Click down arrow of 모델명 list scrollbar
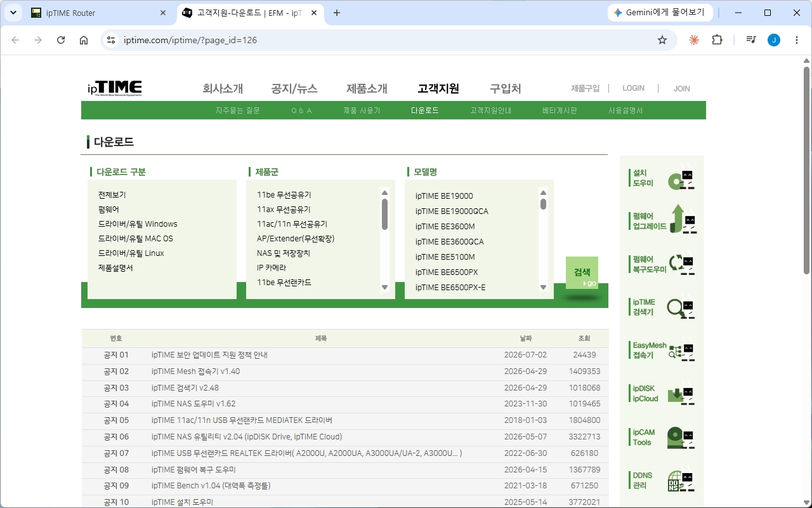 [543, 287]
